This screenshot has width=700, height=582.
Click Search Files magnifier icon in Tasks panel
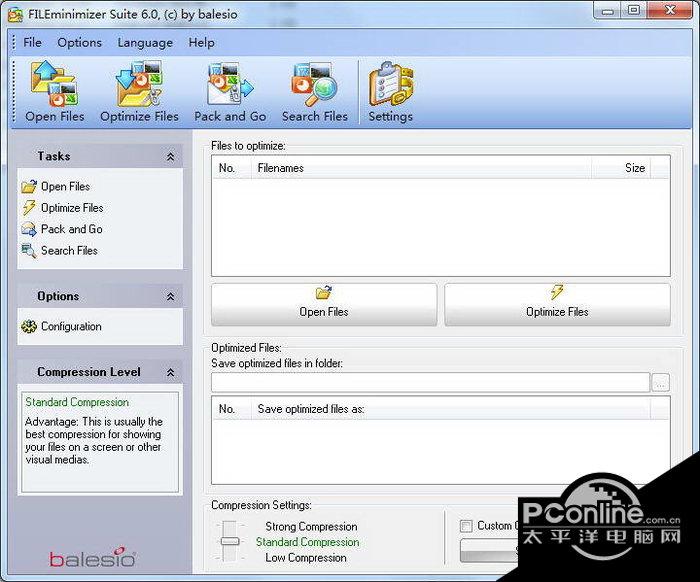coord(29,250)
